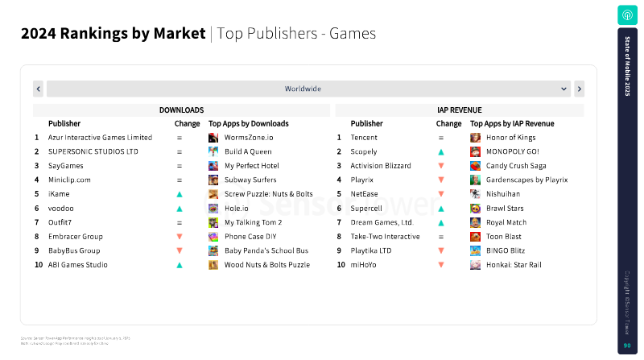Click the DOWNLOADS section header

click(x=182, y=110)
